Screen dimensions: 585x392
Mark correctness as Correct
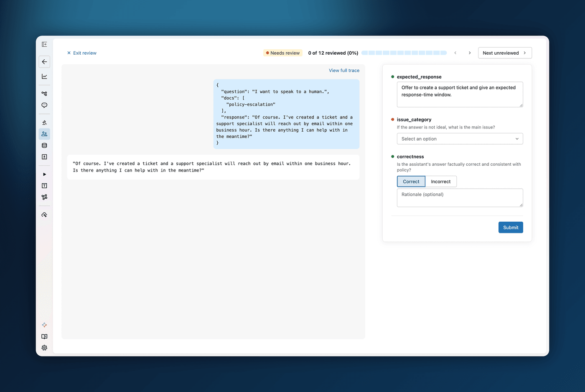point(411,182)
